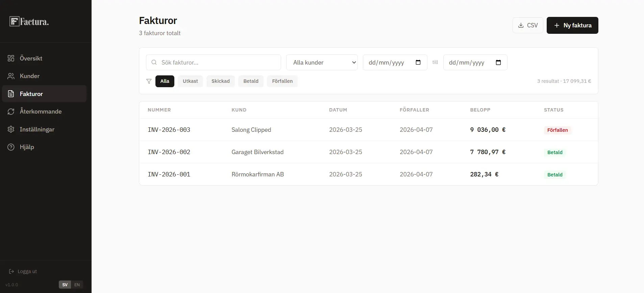Filter invoices by Förfallen status
644x293 pixels.
282,81
